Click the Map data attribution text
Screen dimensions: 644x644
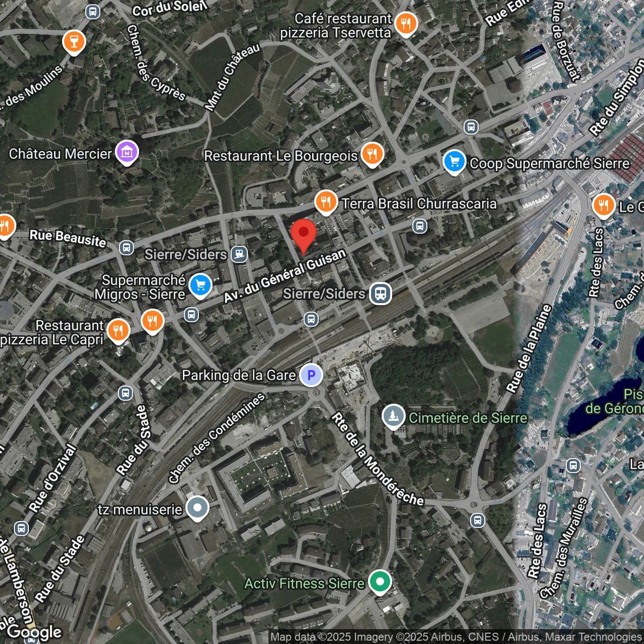coord(456,637)
